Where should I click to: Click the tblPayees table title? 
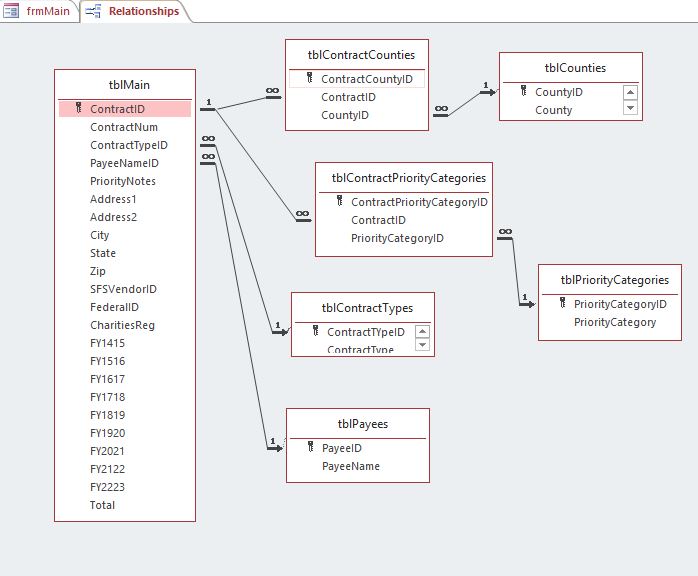click(x=363, y=424)
